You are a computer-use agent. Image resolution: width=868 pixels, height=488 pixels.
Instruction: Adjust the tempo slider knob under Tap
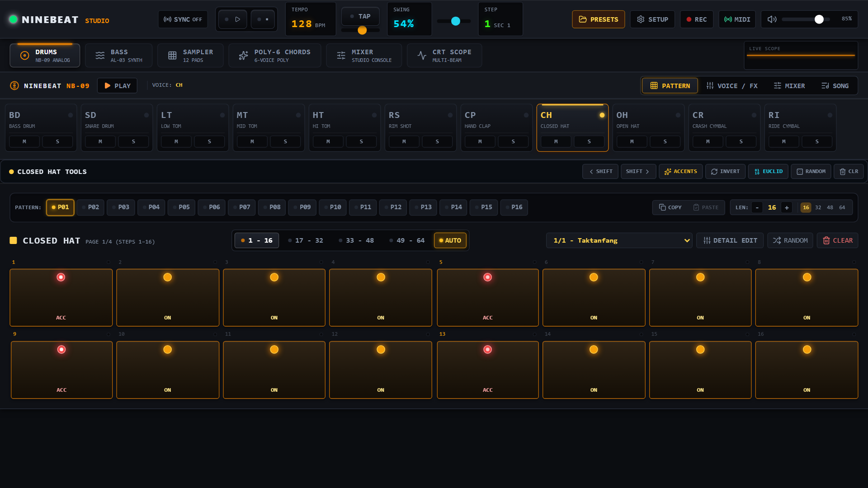click(x=362, y=30)
